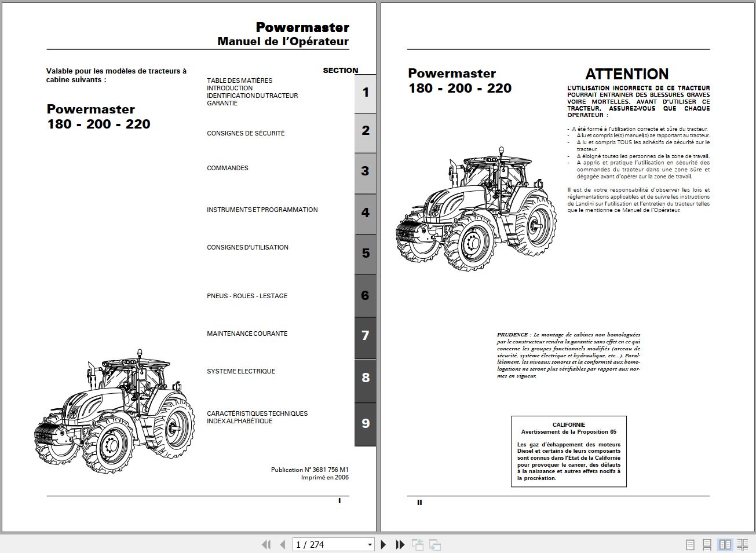The height and width of the screenshot is (553, 756).
Task: Click CONSIGNES D'UTILISATION entry
Action: [247, 247]
